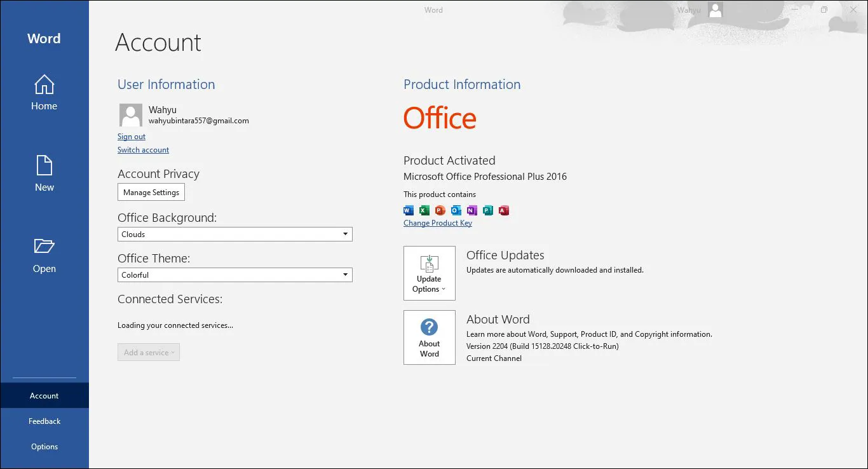The width and height of the screenshot is (868, 469).
Task: Click the Manage Settings button
Action: (151, 192)
